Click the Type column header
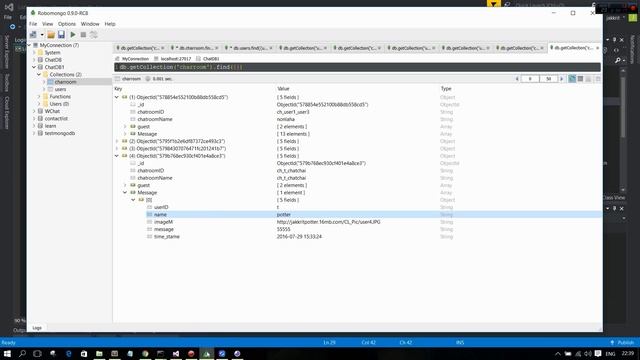The width and height of the screenshot is (640, 360). (446, 89)
